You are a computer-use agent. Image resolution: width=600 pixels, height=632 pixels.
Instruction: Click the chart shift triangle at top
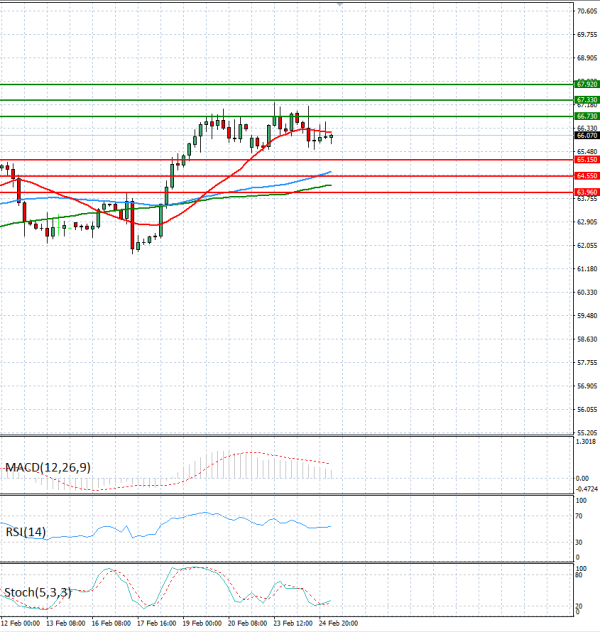(x=341, y=4)
